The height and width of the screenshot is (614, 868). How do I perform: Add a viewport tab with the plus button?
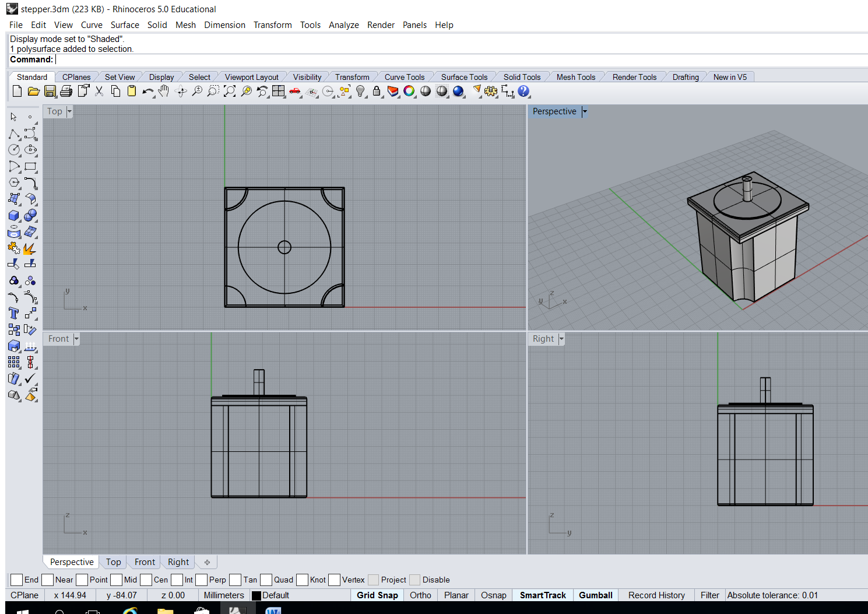tap(207, 562)
